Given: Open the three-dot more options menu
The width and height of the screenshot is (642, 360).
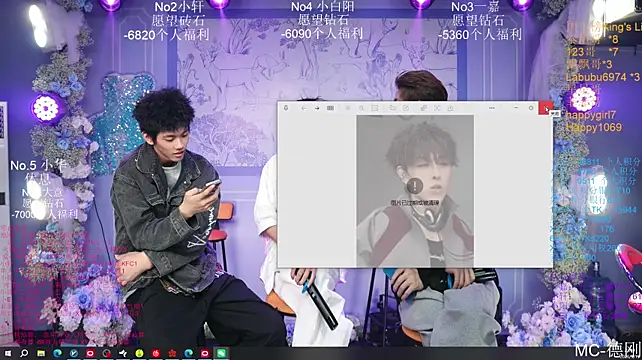Looking at the screenshot, I should coord(492,108).
